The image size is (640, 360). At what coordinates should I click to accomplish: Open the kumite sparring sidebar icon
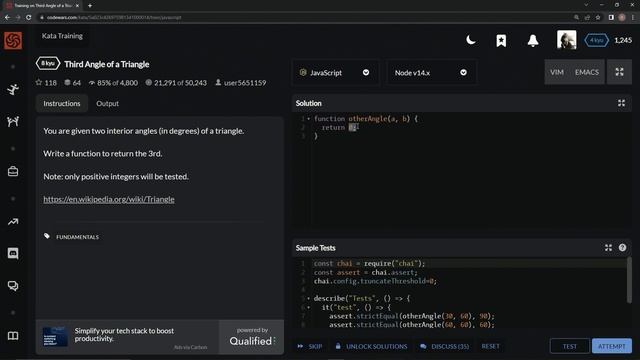click(x=13, y=121)
